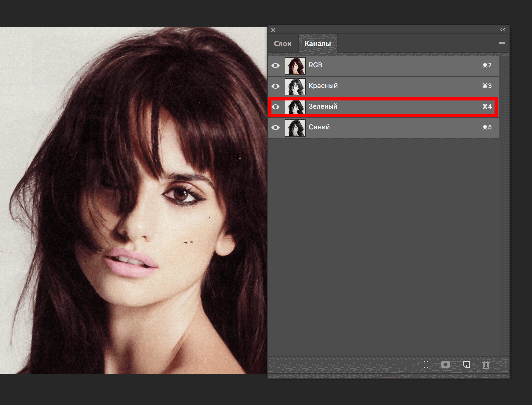Click the Зеленый channel thumbnail
Screen dimensions: 532x405
tap(295, 107)
